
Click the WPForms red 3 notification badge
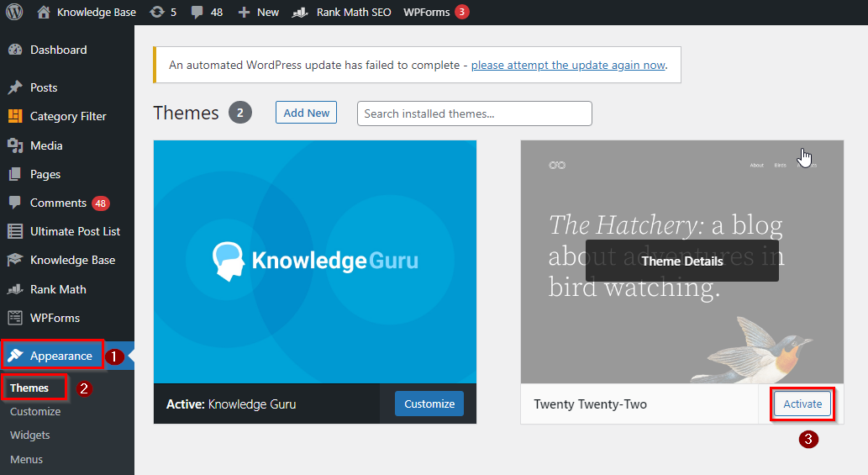tap(461, 12)
